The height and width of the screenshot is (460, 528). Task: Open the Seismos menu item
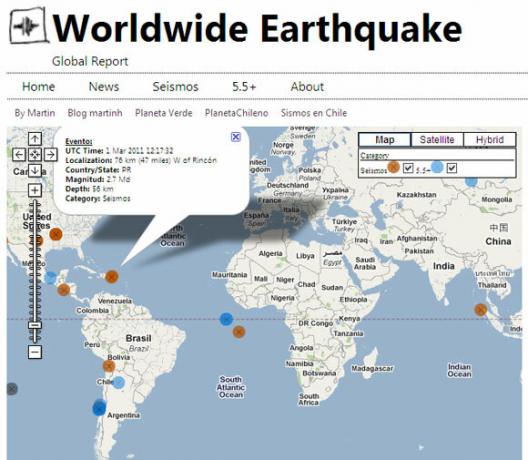[x=175, y=87]
